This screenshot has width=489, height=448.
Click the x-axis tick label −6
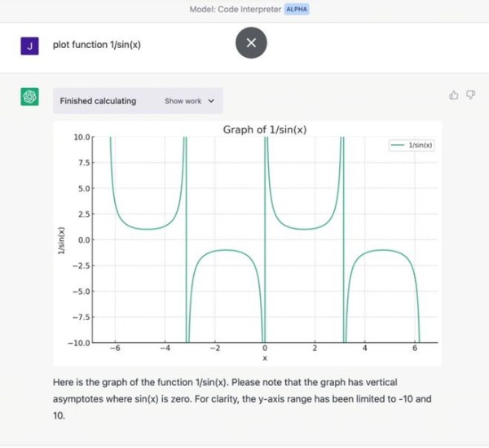pos(115,349)
